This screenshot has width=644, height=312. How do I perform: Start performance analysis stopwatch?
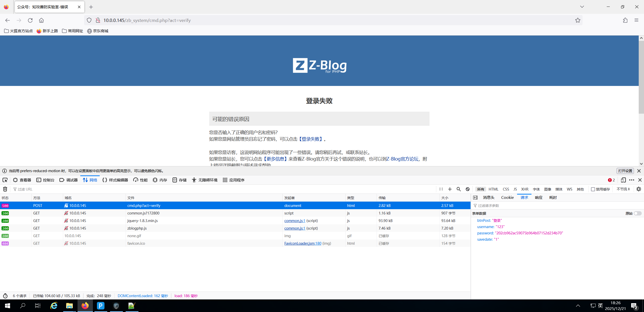point(5,296)
